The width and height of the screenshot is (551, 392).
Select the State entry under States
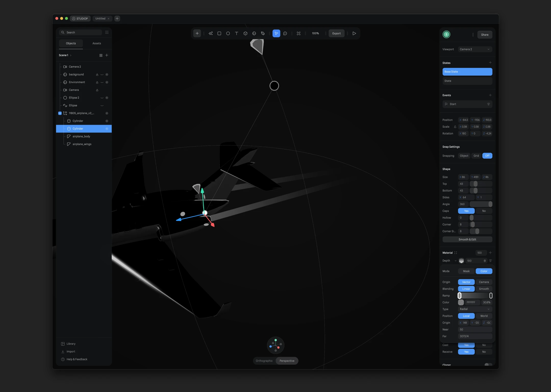(x=467, y=81)
